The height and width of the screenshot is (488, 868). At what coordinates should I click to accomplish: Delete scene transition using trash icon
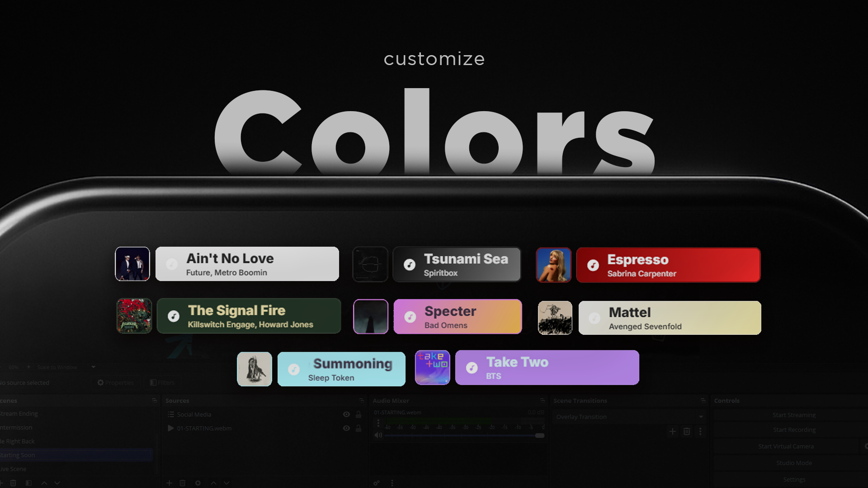pyautogui.click(x=687, y=432)
